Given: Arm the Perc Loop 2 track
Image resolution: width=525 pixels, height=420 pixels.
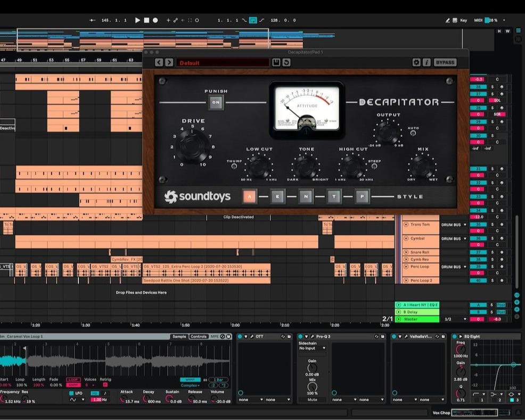Looking at the screenshot, I should 502,281.
